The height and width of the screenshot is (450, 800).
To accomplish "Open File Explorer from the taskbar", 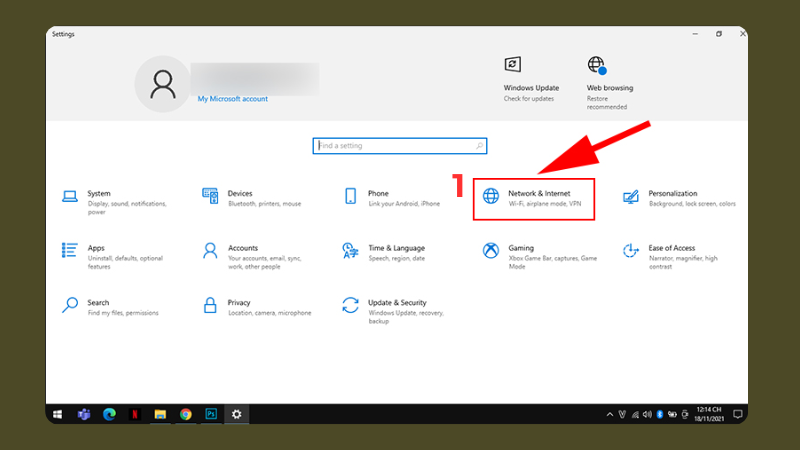I will [x=160, y=414].
